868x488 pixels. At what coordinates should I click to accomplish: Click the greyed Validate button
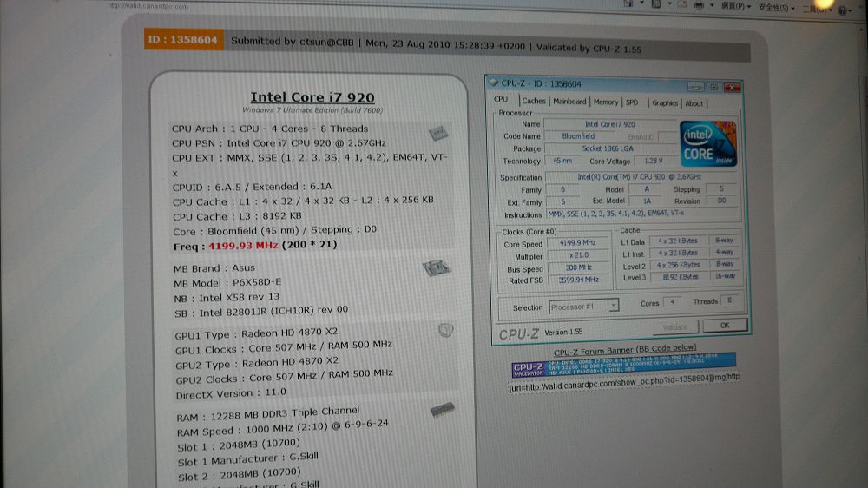(674, 327)
